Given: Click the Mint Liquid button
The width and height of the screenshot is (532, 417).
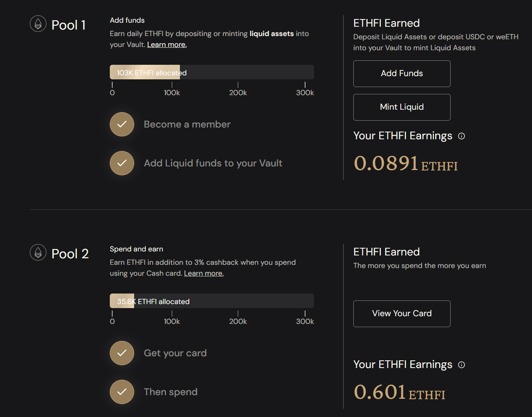Looking at the screenshot, I should coord(402,107).
